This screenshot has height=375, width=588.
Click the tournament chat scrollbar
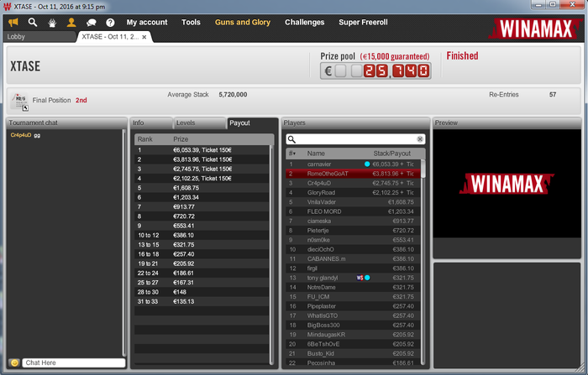pyautogui.click(x=124, y=242)
